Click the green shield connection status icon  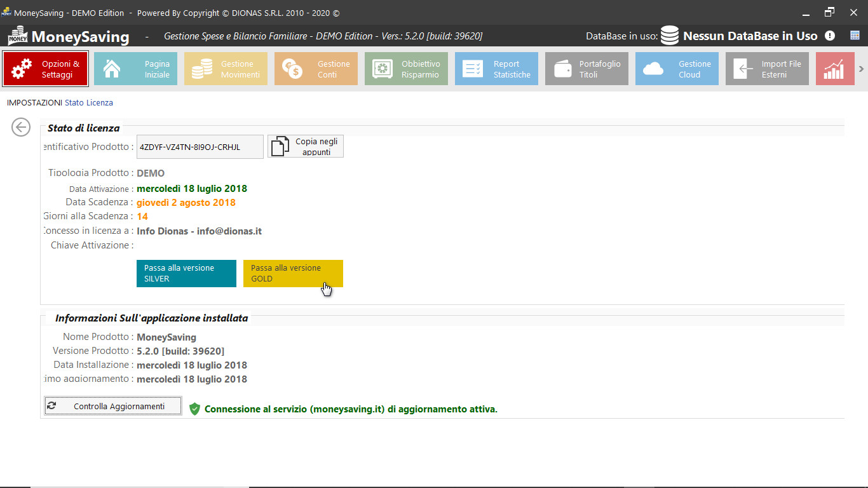[x=194, y=409]
